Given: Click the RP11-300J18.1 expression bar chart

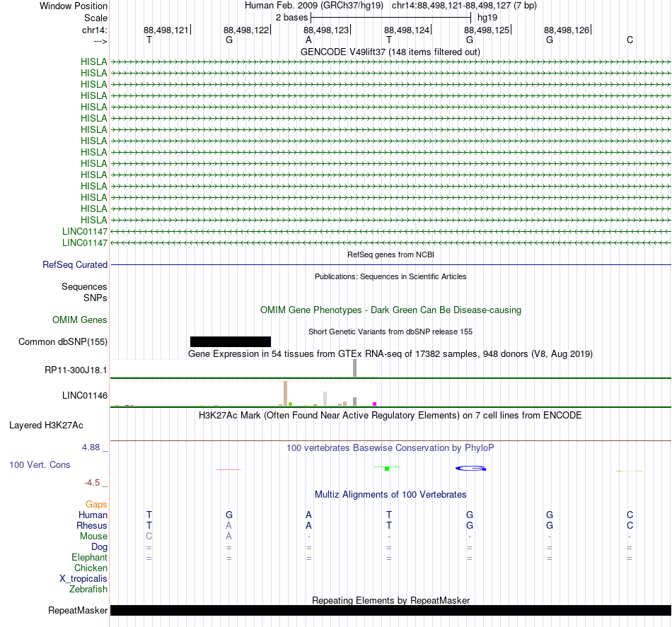Looking at the screenshot, I should (x=244, y=368).
